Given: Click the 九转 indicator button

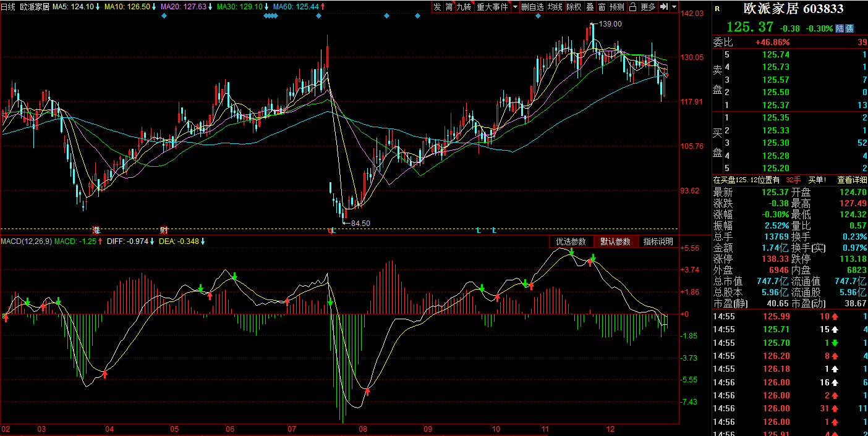Looking at the screenshot, I should [464, 7].
